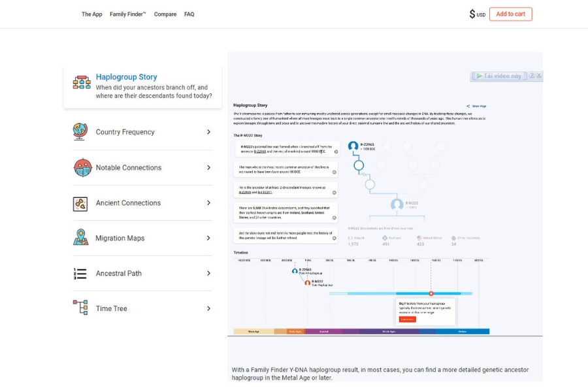Image resolution: width=588 pixels, height=392 pixels.
Task: Select the Migration Maps pin icon
Action: 80,238
